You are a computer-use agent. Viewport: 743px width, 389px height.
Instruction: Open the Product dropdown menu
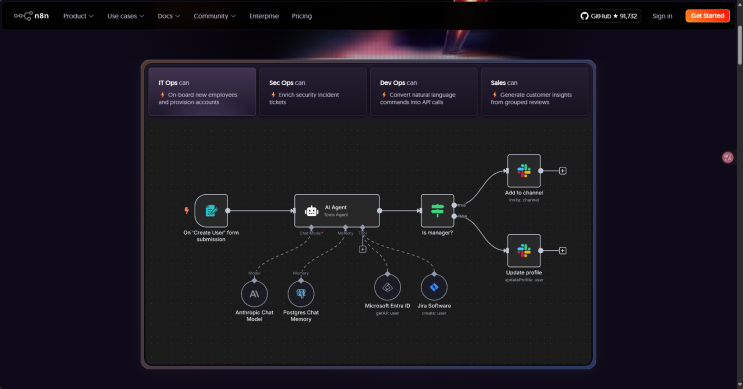tap(78, 16)
